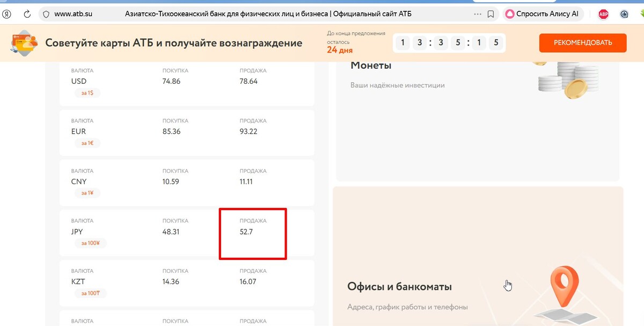Click the Yandex browser home icon
Screen dimensions: 644x326
pos(6,15)
